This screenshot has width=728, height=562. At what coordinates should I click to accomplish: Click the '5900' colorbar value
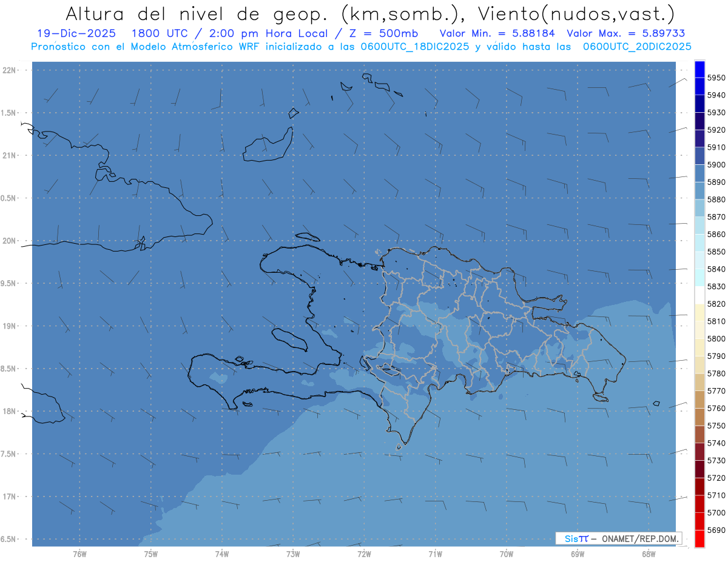pyautogui.click(x=716, y=164)
